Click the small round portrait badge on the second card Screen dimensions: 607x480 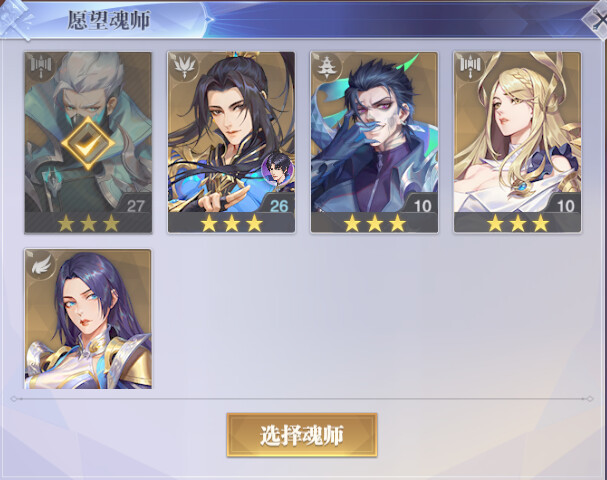click(277, 168)
